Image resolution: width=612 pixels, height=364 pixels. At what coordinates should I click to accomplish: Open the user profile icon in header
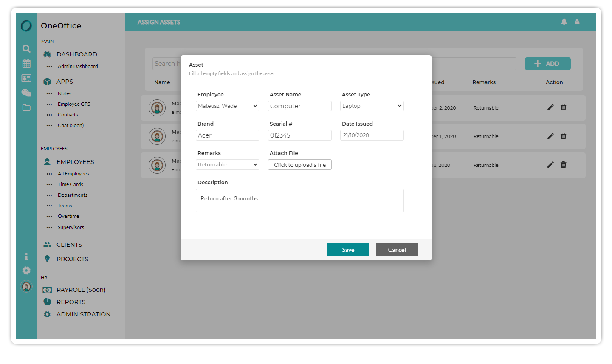pyautogui.click(x=577, y=22)
